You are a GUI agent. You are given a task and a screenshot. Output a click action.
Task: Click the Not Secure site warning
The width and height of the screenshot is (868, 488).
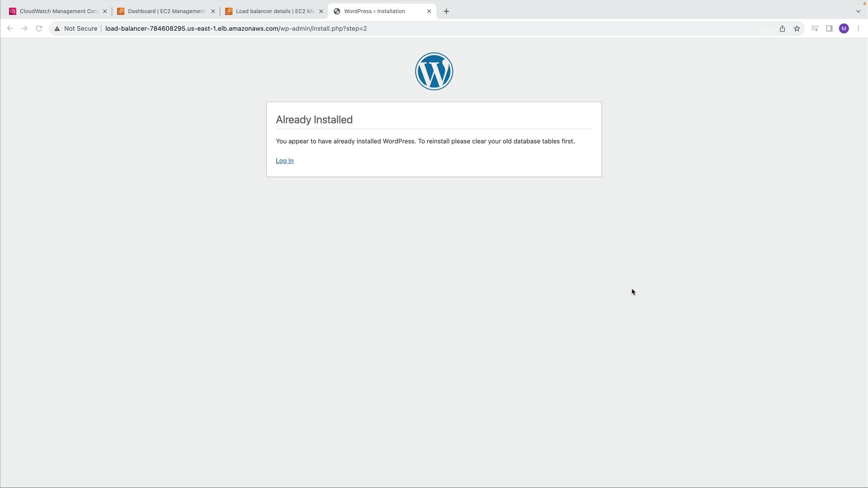click(x=76, y=28)
